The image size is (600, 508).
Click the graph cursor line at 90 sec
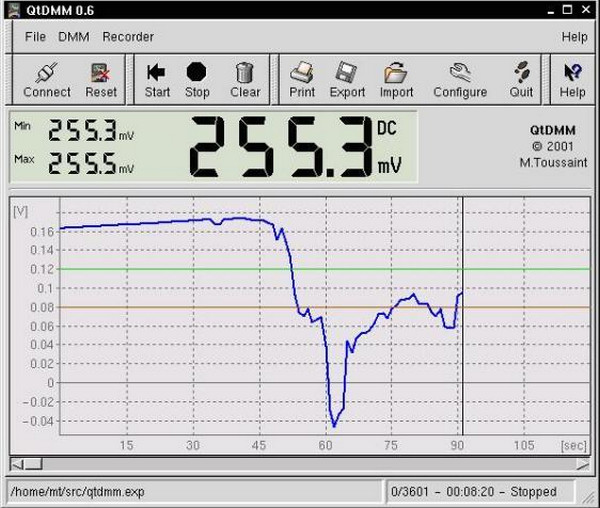click(x=463, y=316)
